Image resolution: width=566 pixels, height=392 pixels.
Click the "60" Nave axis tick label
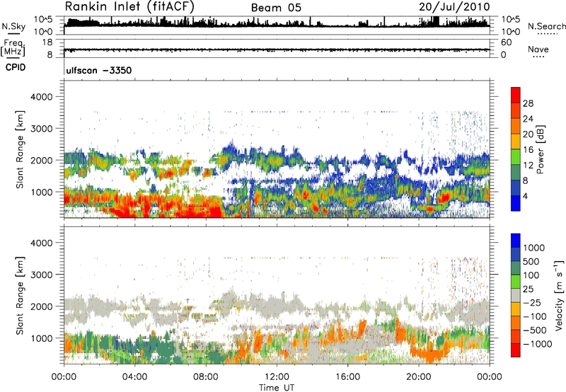point(506,42)
